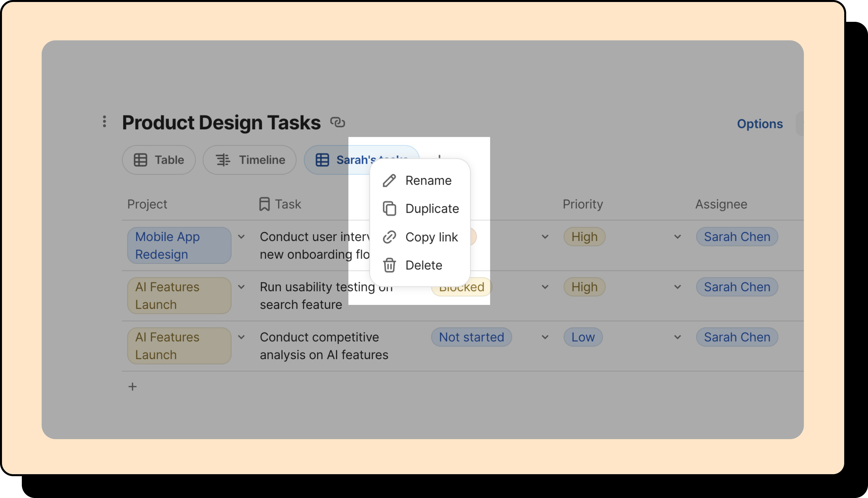Switch to the Table view tab
Screen dimensions: 868x498
pos(159,160)
